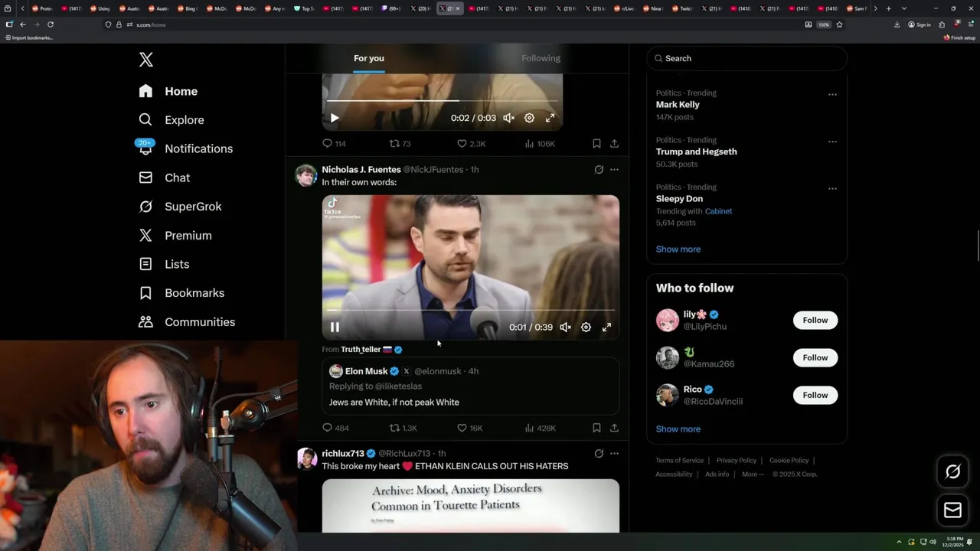The height and width of the screenshot is (551, 980).
Task: Open more options for Trump and Hegseth trend
Action: tap(832, 142)
